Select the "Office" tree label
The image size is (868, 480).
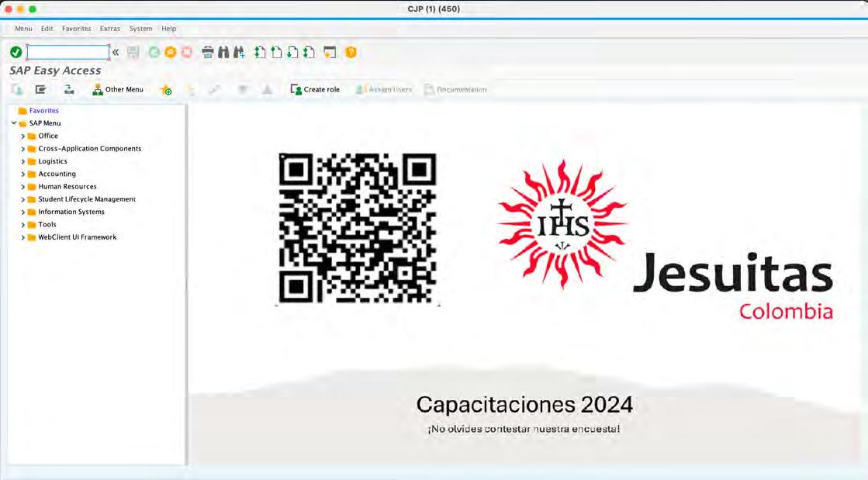coord(48,136)
